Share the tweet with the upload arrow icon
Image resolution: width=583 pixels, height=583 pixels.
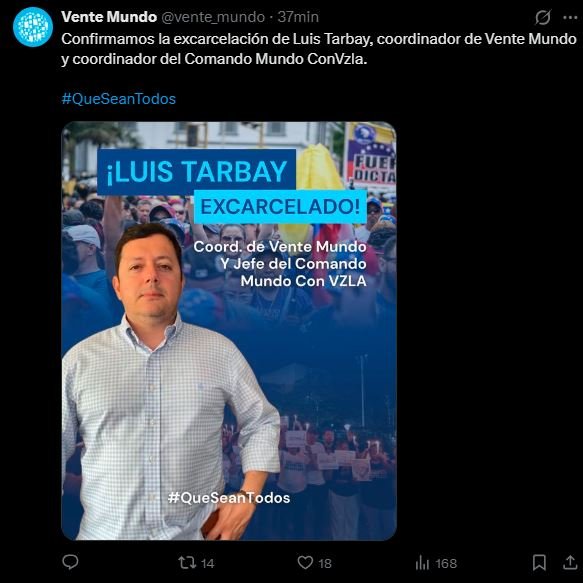pos(570,562)
